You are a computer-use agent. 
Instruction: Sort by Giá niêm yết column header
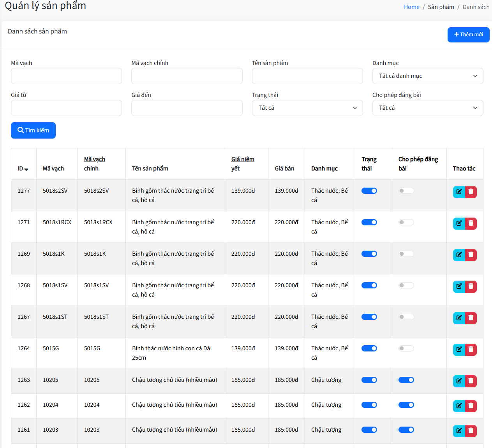(243, 164)
